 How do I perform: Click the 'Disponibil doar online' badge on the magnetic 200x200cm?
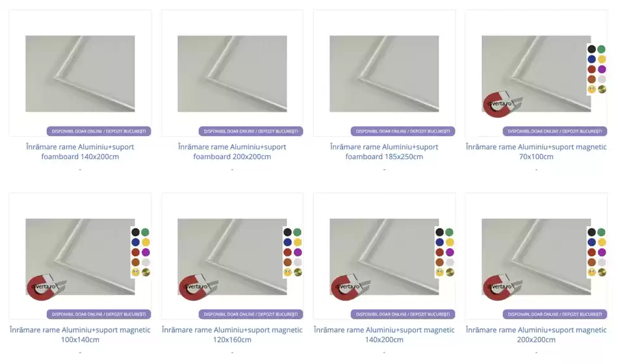click(x=555, y=315)
